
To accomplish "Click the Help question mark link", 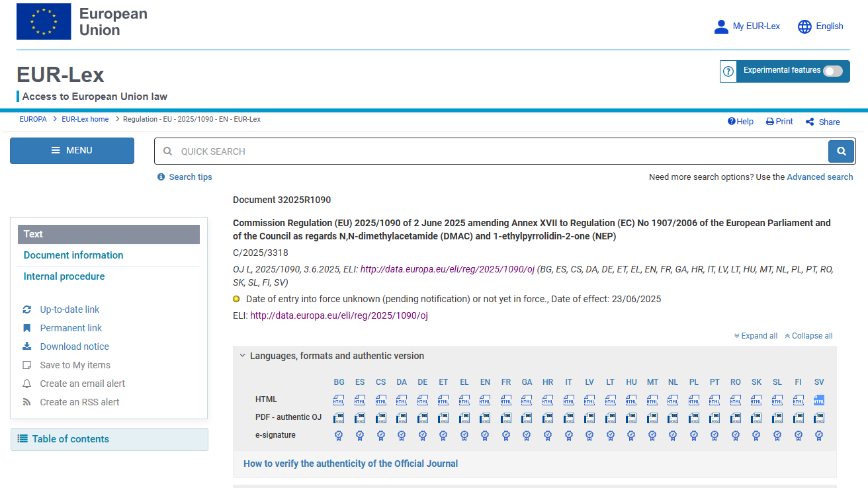I will tap(740, 122).
